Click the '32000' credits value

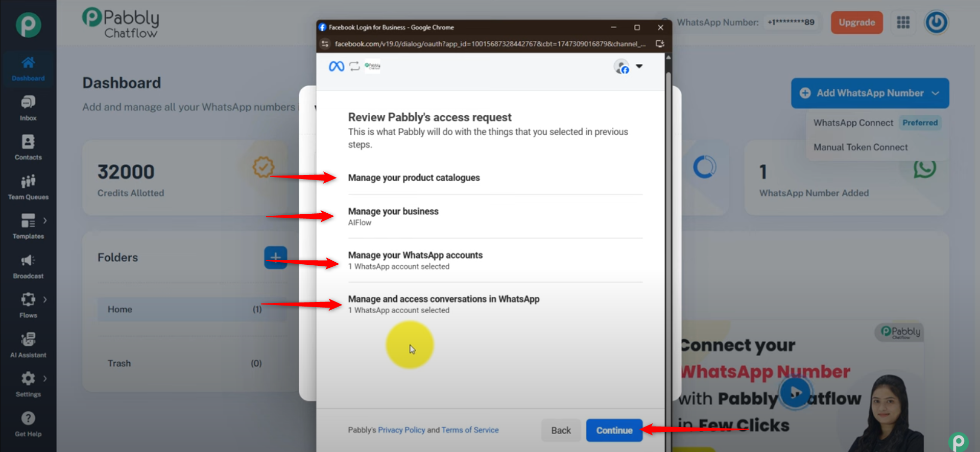(126, 172)
